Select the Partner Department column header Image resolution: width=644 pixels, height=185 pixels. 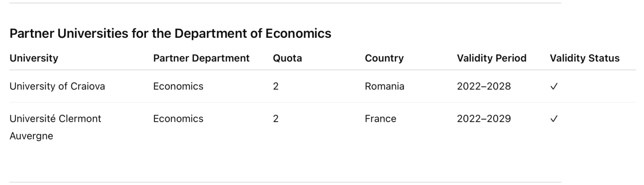201,59
